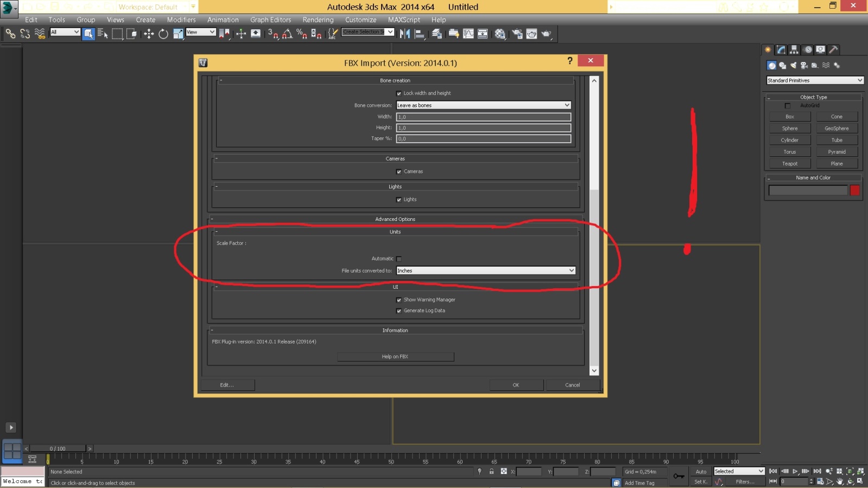This screenshot has width=868, height=488.
Task: Toggle the 3D Snaps icon
Action: [x=273, y=34]
